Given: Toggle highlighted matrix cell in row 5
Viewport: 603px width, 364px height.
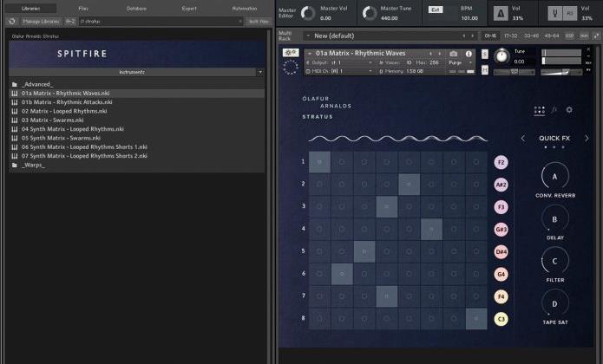Looking at the screenshot, I should (x=364, y=251).
